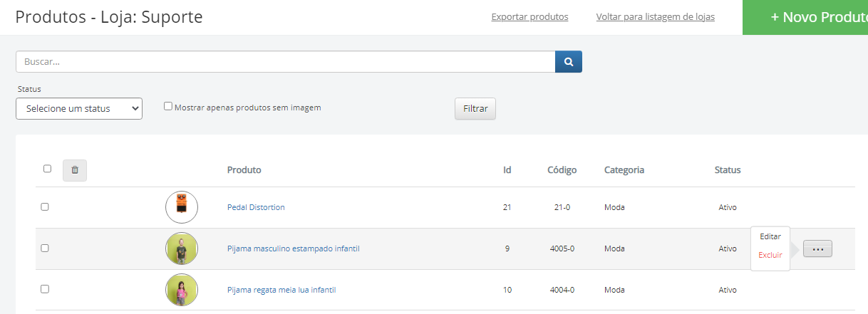Image resolution: width=868 pixels, height=314 pixels.
Task: Click the id value 21
Action: [x=507, y=207]
